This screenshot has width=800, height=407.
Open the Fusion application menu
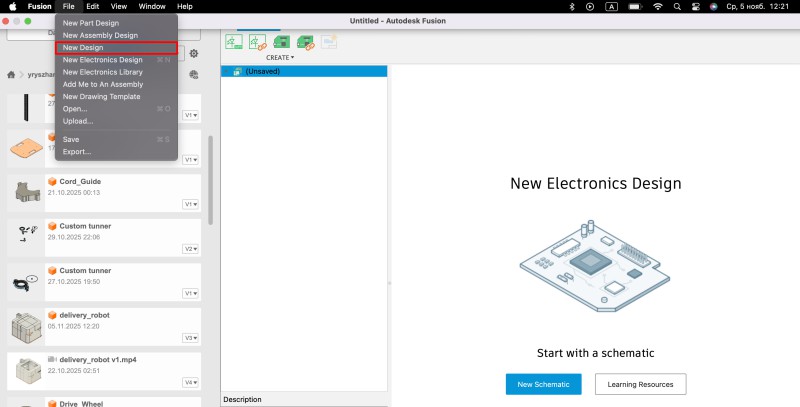click(x=39, y=7)
